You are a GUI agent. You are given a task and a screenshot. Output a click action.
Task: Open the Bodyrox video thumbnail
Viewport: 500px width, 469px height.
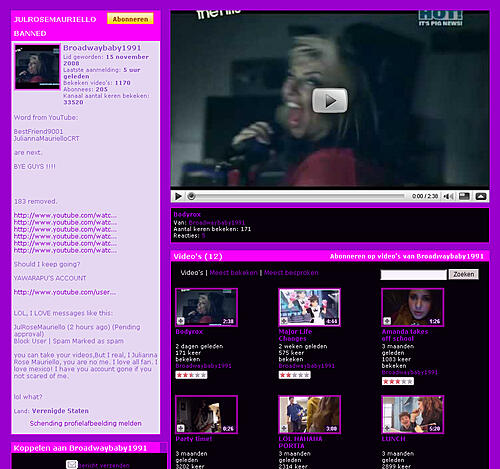tap(206, 307)
